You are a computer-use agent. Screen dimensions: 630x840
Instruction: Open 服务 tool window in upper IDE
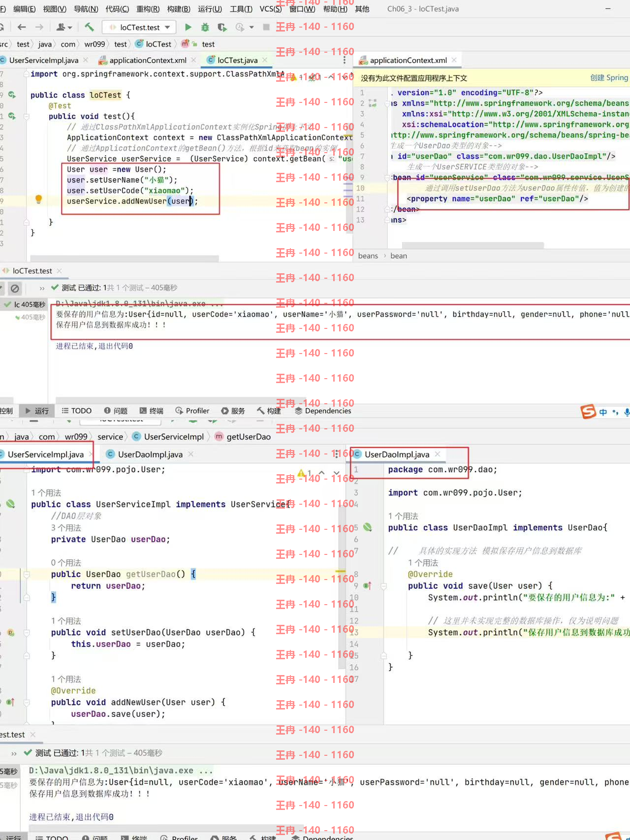click(233, 411)
